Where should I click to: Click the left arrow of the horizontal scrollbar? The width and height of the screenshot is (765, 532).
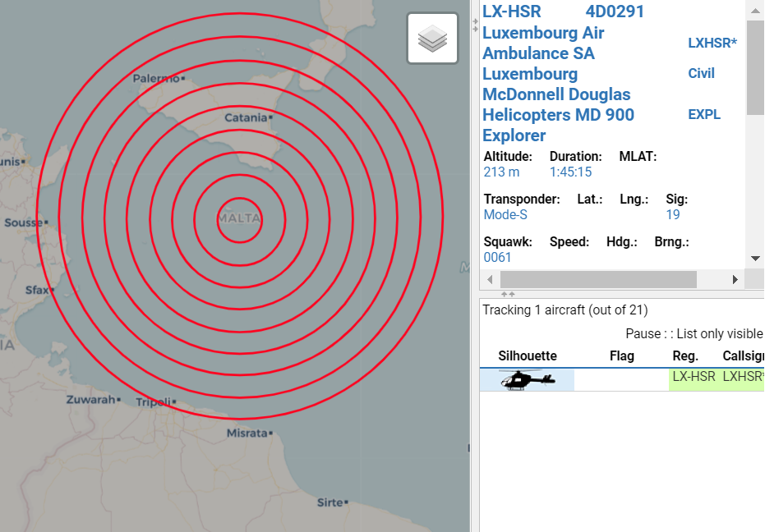pyautogui.click(x=490, y=279)
